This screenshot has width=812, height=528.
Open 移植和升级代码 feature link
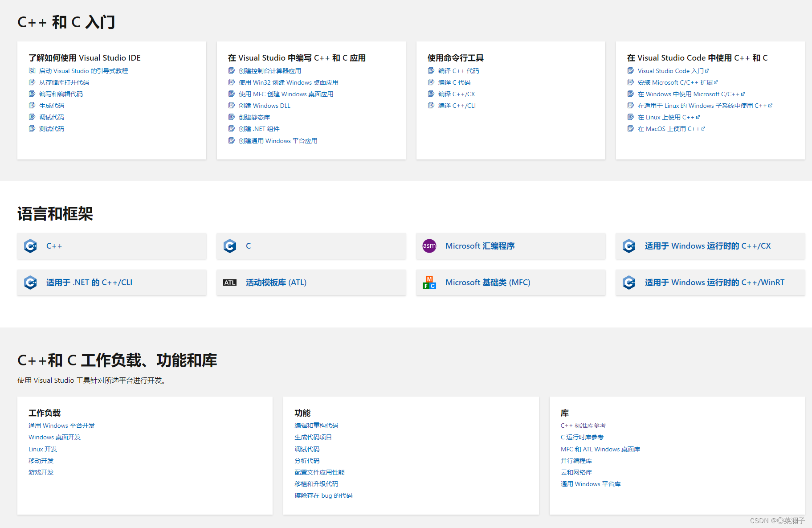316,484
